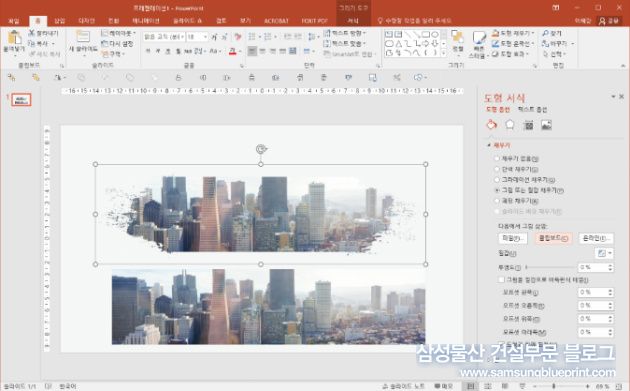Select the text box shape in shapes gallery
This screenshot has height=391, width=630.
pos(389,35)
